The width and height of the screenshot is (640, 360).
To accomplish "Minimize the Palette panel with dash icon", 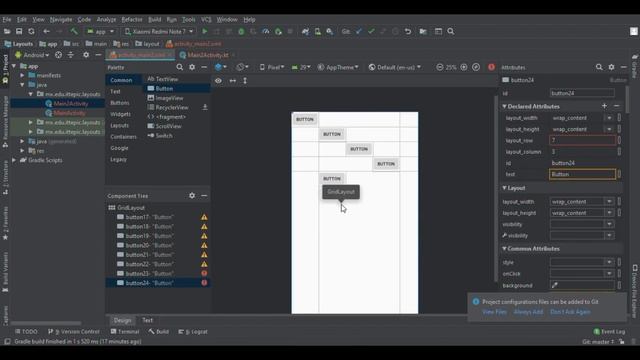I will click(x=204, y=67).
